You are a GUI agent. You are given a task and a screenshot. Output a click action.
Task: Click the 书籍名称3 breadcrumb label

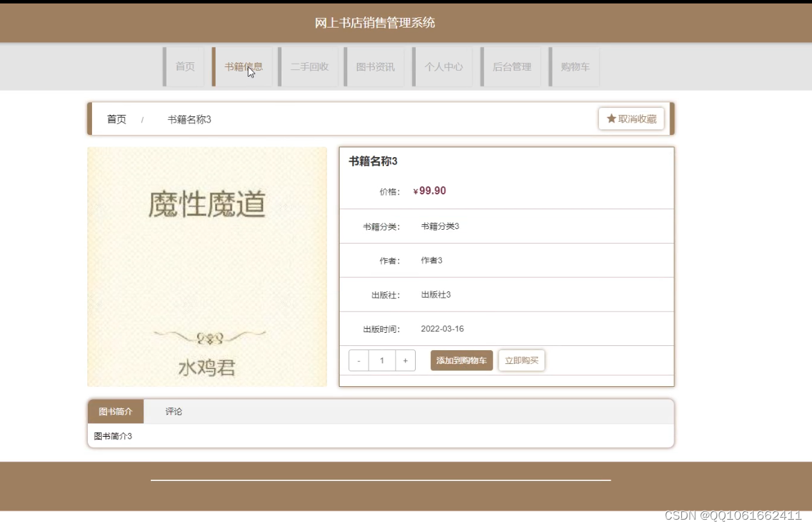click(x=188, y=118)
